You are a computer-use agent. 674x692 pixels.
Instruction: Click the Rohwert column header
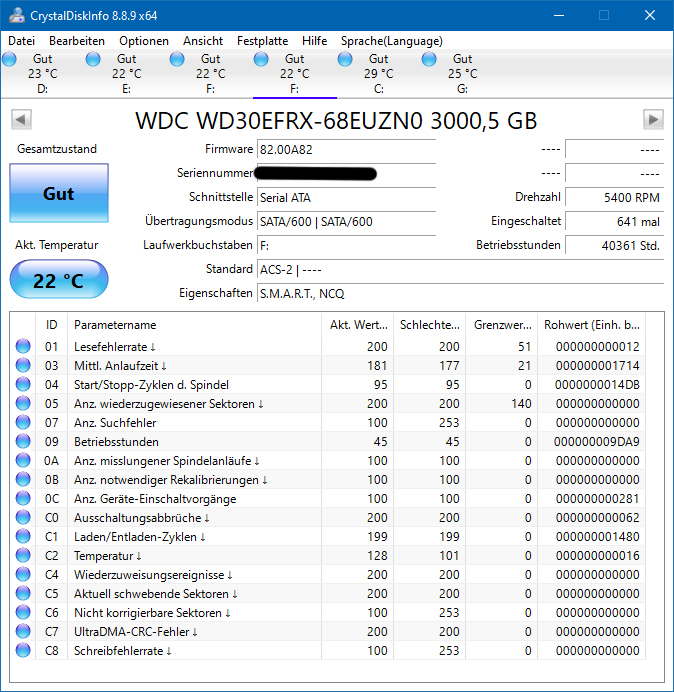point(591,325)
